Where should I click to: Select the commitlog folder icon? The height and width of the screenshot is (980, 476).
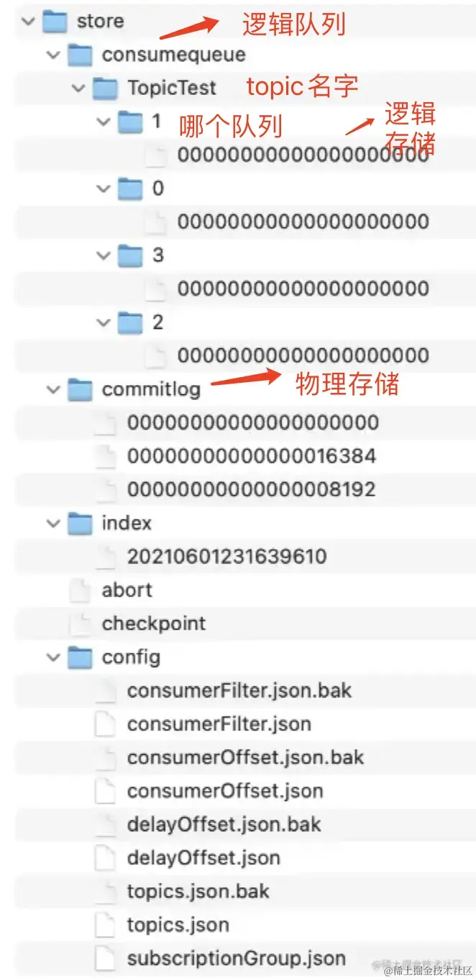point(81,389)
